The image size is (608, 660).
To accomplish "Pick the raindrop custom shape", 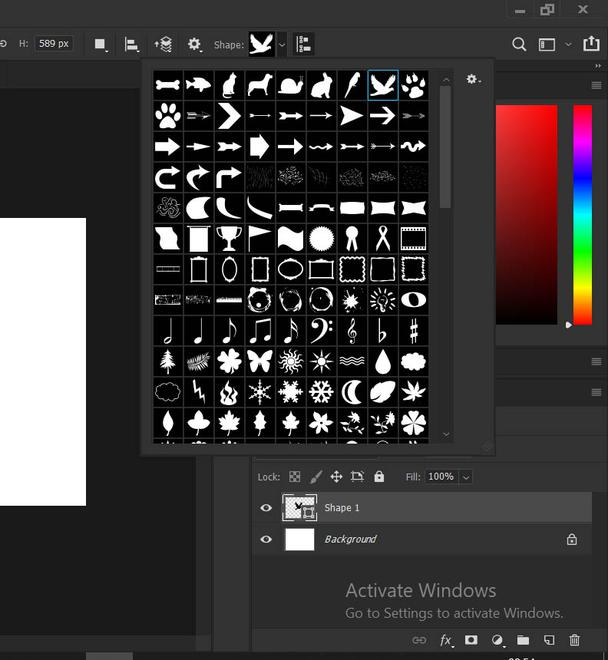I will (x=382, y=361).
